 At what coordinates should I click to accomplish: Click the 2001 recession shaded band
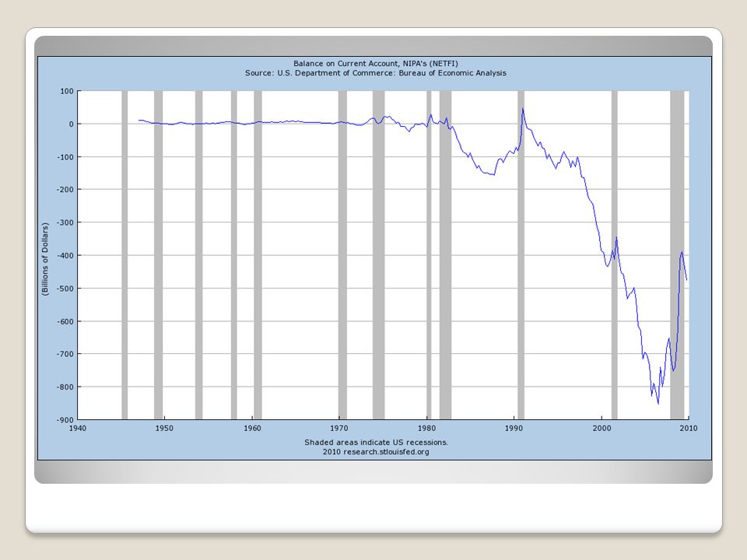point(615,255)
